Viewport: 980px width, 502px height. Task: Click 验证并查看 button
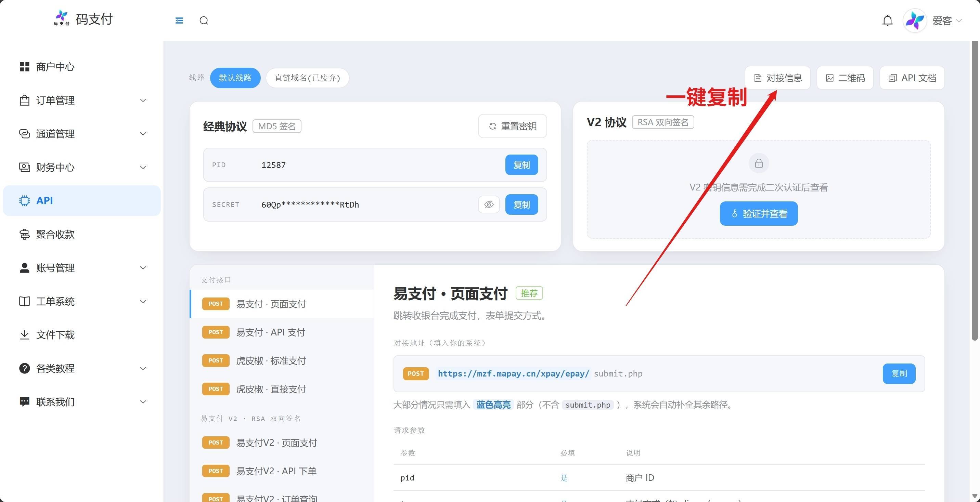759,213
